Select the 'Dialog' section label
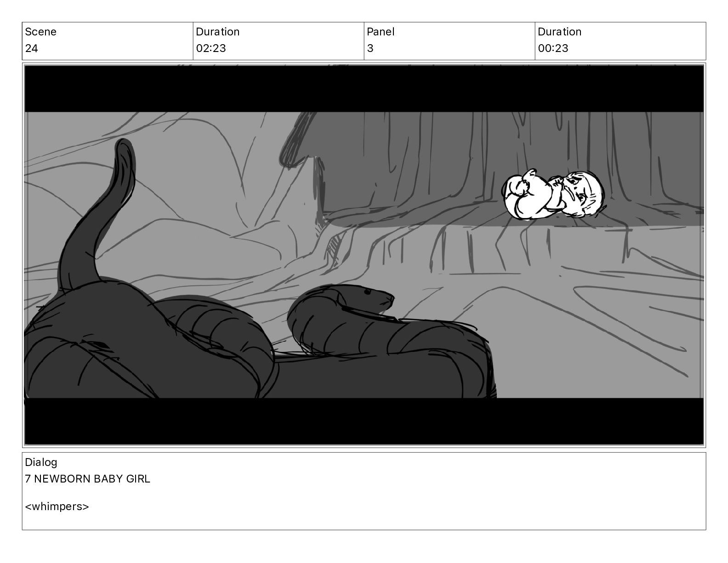Screen dimensions: 728x563 pyautogui.click(x=41, y=462)
